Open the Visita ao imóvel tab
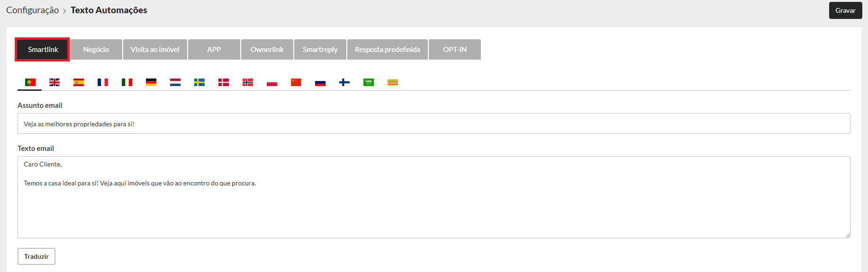This screenshot has width=868, height=272. click(x=155, y=49)
